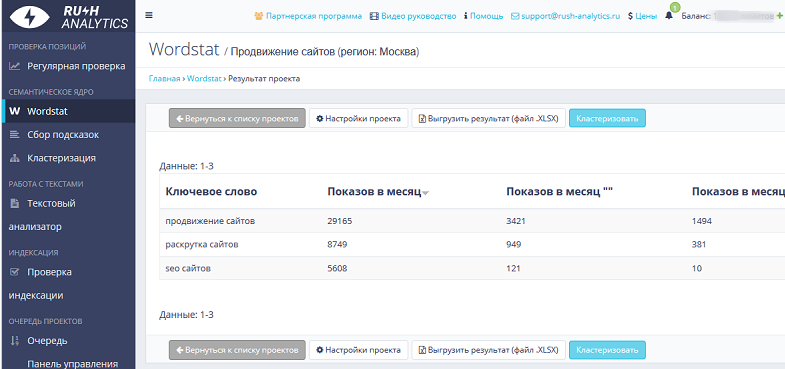The width and height of the screenshot is (785, 369).
Task: Click top Вернуться к списку проектов button
Action: [237, 119]
